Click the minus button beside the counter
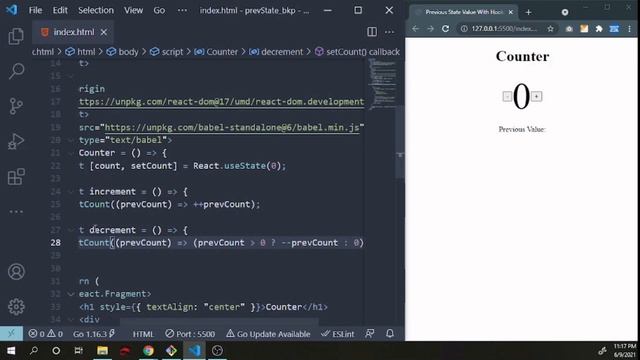Screen dimensions: 640x360 coord(507,96)
